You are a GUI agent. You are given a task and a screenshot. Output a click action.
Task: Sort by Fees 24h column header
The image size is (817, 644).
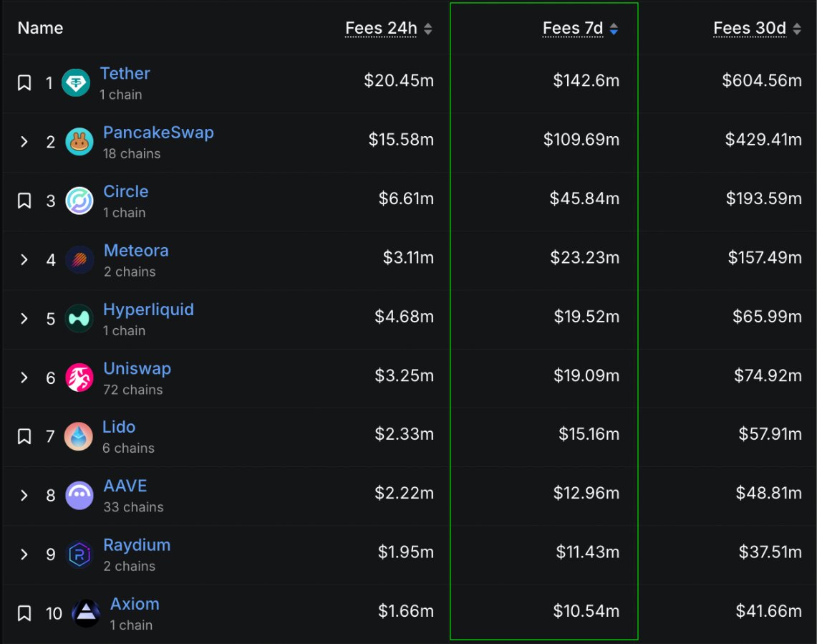(x=381, y=28)
